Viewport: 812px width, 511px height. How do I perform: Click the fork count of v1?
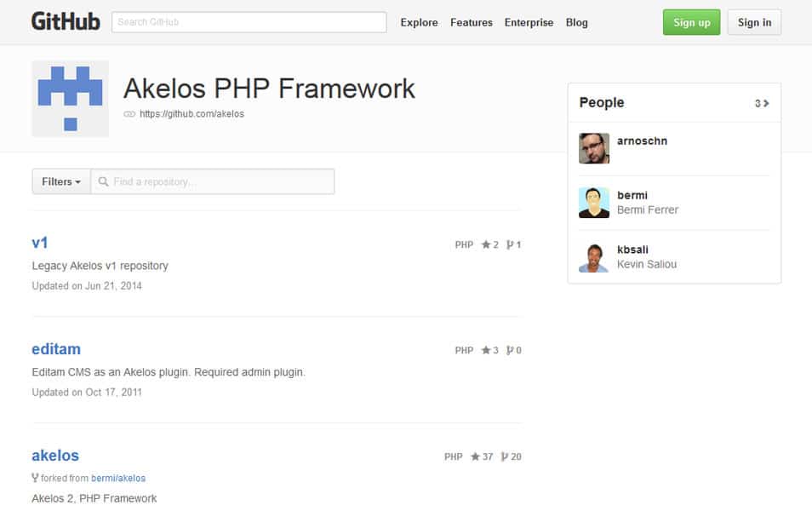[x=514, y=244]
